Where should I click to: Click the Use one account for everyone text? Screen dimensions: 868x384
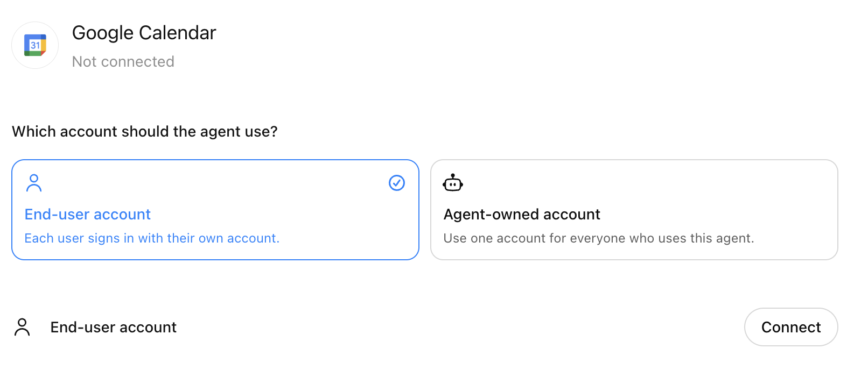[x=599, y=238]
